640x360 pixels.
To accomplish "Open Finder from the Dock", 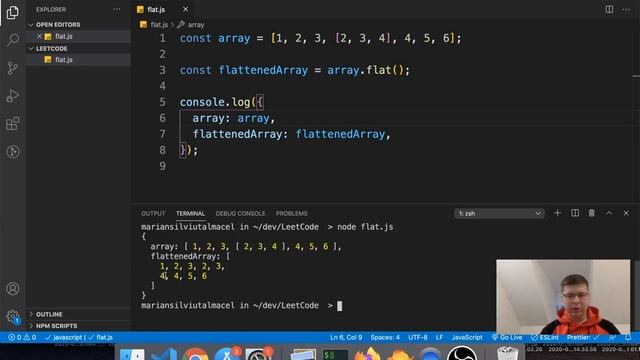I will tap(131, 353).
